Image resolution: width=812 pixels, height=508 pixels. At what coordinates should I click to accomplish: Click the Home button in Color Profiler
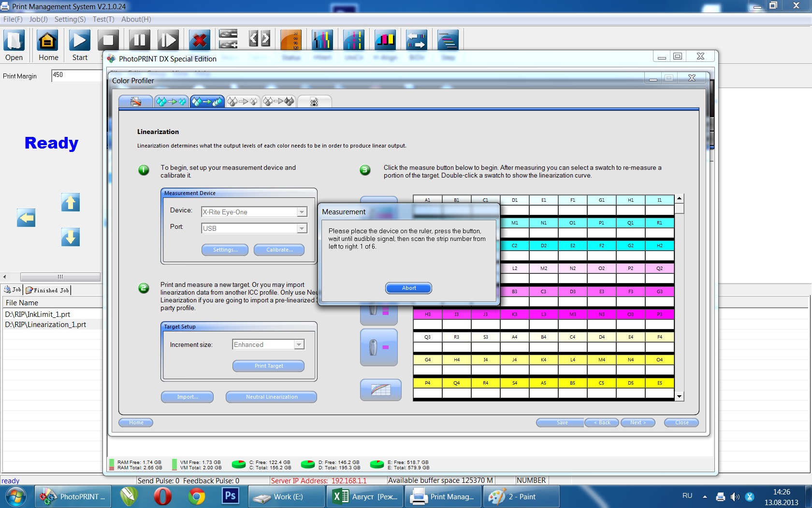click(x=136, y=422)
